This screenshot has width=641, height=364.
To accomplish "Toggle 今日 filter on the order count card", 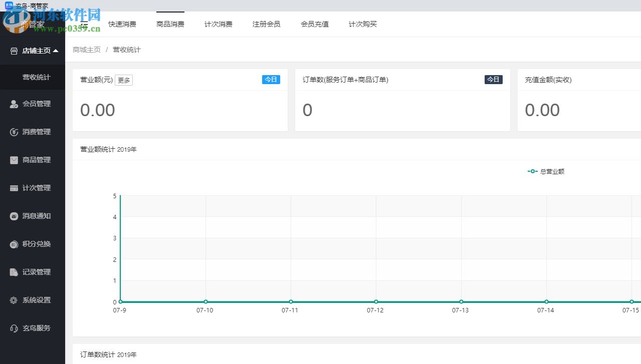I will tap(493, 79).
